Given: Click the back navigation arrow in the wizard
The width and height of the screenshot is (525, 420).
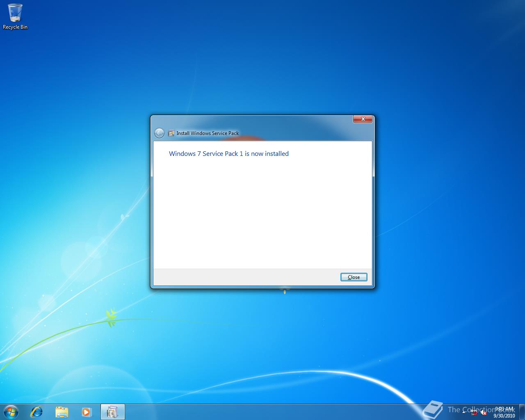Looking at the screenshot, I should click(160, 133).
